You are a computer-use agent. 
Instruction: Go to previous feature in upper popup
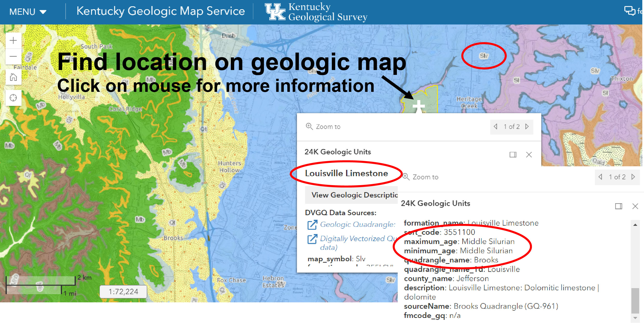coord(496,126)
